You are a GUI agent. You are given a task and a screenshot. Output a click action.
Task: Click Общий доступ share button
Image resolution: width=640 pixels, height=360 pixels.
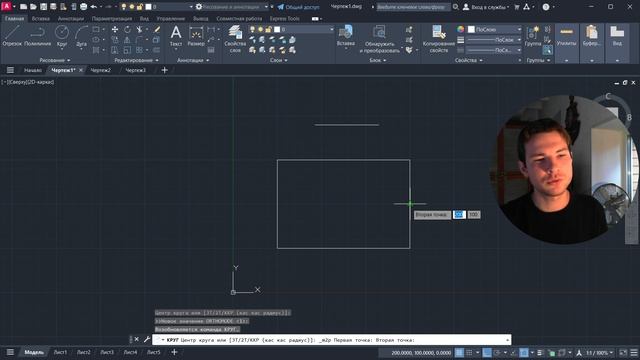click(299, 7)
